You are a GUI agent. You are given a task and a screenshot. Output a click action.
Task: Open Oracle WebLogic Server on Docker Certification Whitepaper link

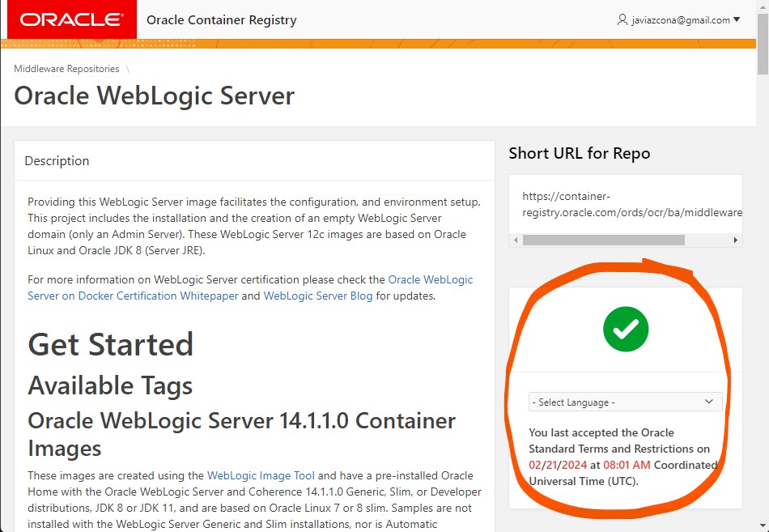[250, 287]
